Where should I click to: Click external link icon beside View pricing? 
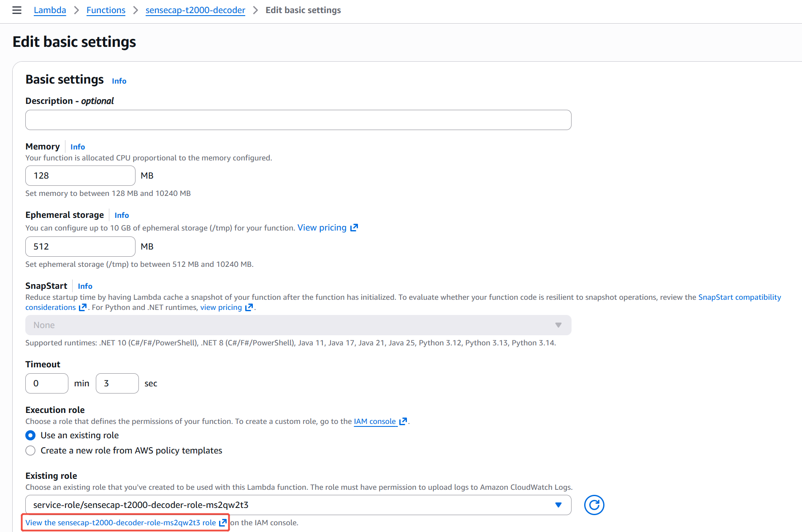point(354,228)
